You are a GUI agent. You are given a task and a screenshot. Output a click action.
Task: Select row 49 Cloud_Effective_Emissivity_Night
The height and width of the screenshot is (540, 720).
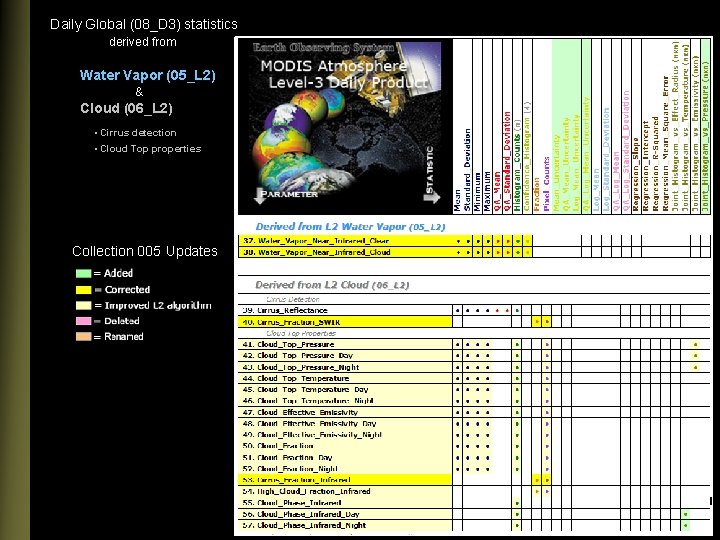pos(474,435)
